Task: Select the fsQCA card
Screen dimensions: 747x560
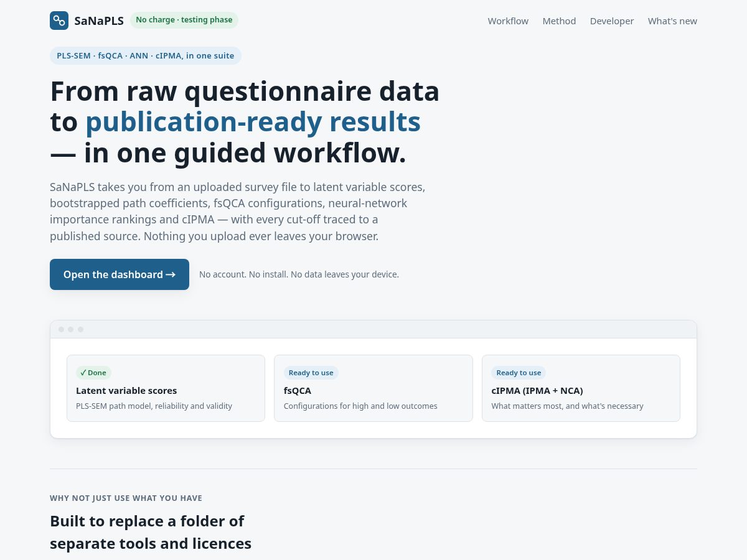Action: pyautogui.click(x=374, y=388)
